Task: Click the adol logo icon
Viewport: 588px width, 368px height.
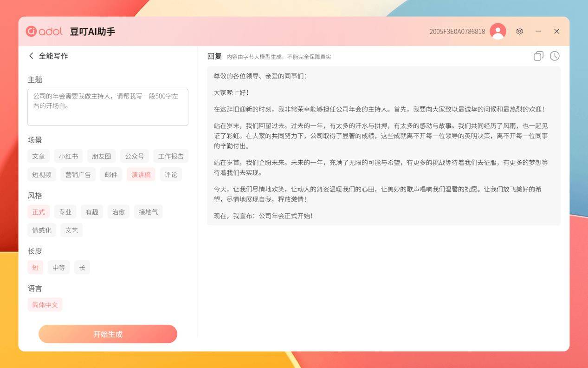Action: pos(32,31)
